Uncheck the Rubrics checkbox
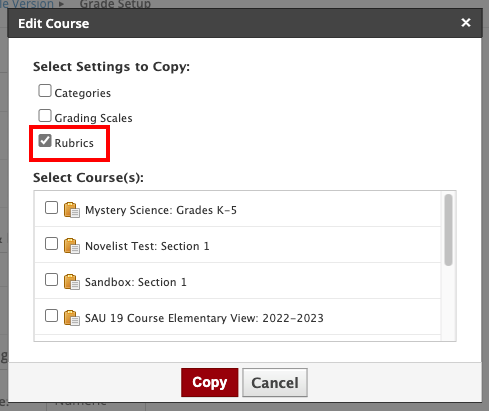Screen dimensions: 489x411 point(45,141)
